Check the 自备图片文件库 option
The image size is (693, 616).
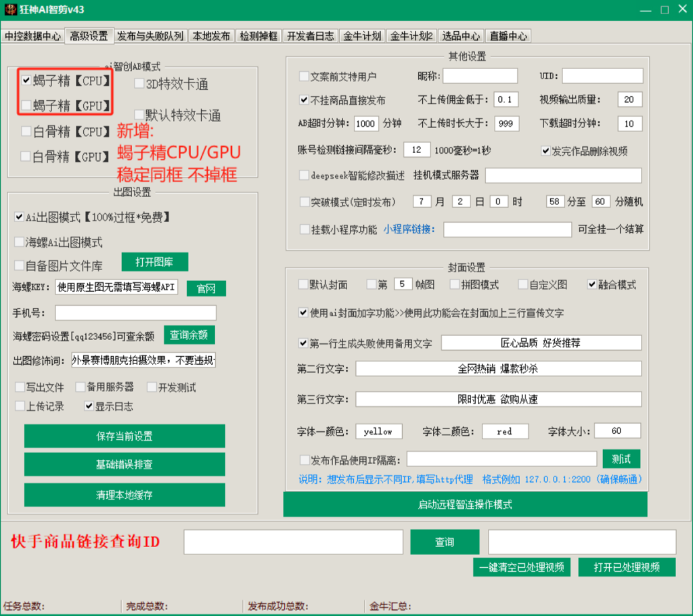coord(19,265)
